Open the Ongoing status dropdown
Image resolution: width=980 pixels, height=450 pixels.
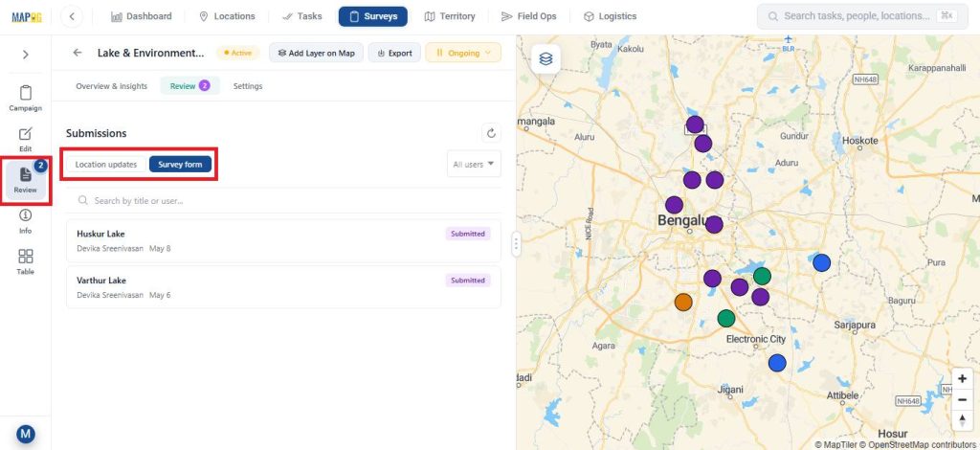pyautogui.click(x=463, y=53)
